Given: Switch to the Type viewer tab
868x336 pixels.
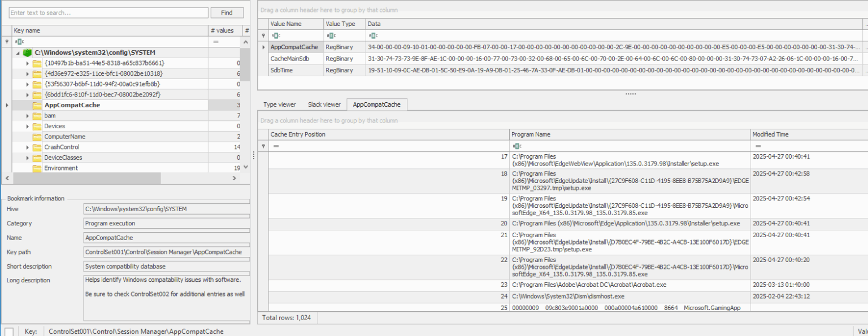Looking at the screenshot, I should tap(280, 104).
